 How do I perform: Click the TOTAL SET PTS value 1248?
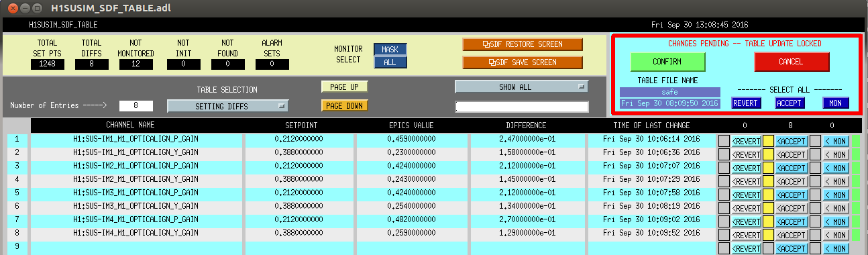coord(47,64)
